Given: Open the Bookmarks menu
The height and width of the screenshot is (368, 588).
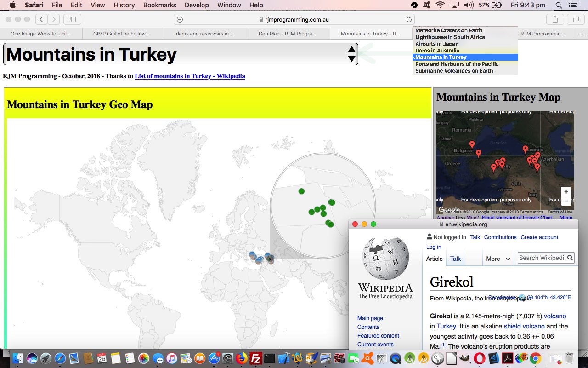Looking at the screenshot, I should click(160, 5).
